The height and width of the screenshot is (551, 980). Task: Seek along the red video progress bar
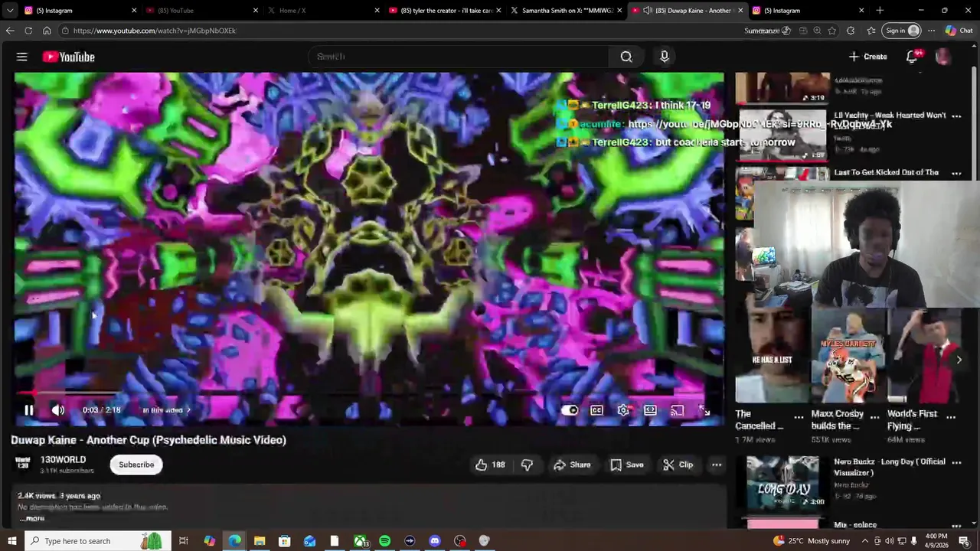(368, 393)
